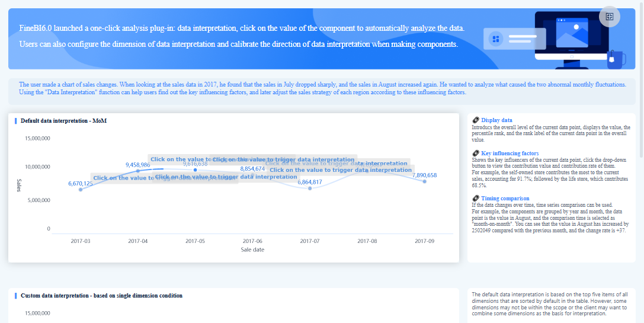Screen dimensions: 644x323
Task: Click the 2017-05 x-axis label
Action: pos(195,241)
